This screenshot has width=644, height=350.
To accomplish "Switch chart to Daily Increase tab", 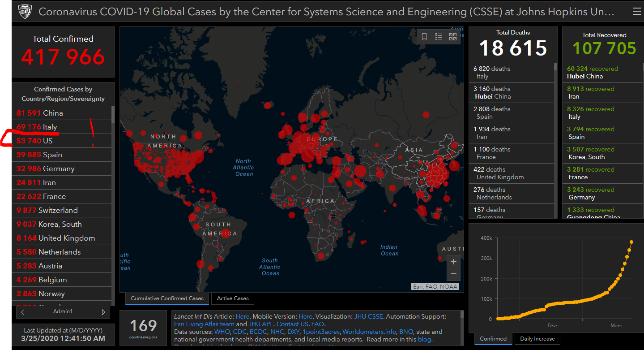I will tap(537, 339).
